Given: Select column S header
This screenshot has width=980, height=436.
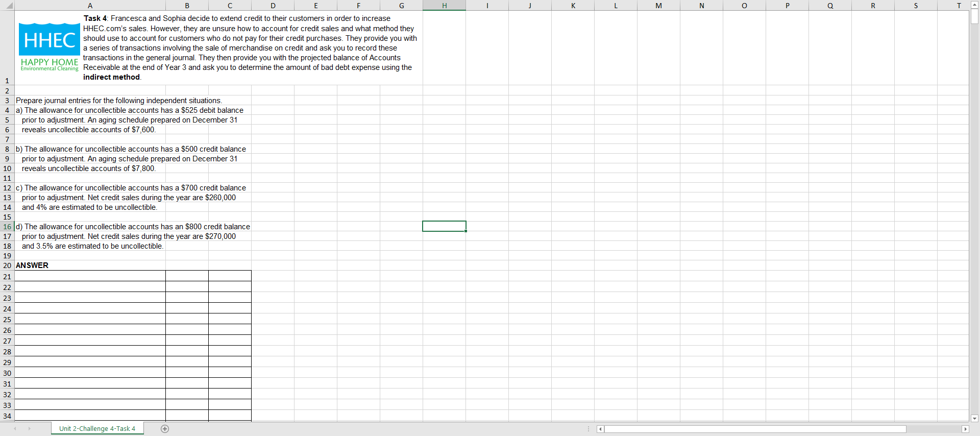Looking at the screenshot, I should [x=916, y=6].
